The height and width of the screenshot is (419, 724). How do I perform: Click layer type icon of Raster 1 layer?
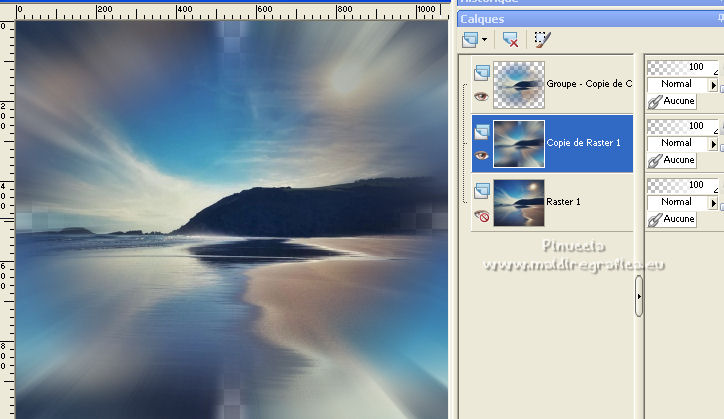click(x=482, y=191)
